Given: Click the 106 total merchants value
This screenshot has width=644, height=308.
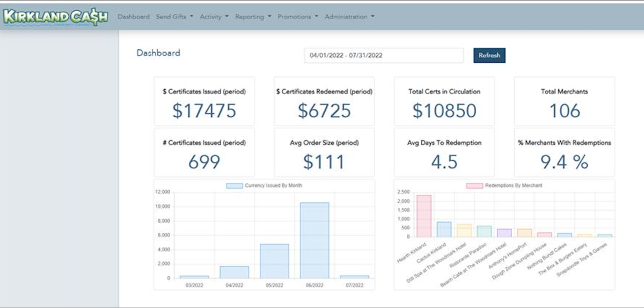Looking at the screenshot, I should coord(565,111).
